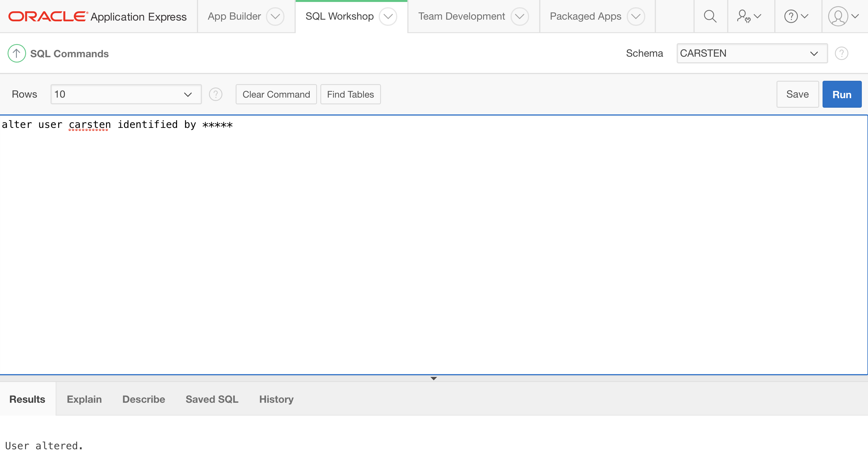Click the splitter collapse arrow below editor
Image resolution: width=868 pixels, height=465 pixels.
click(x=434, y=378)
